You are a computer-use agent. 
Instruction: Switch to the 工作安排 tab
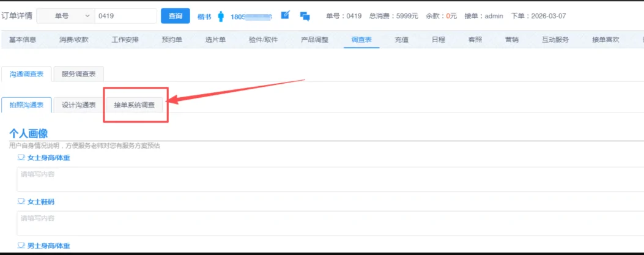click(125, 40)
